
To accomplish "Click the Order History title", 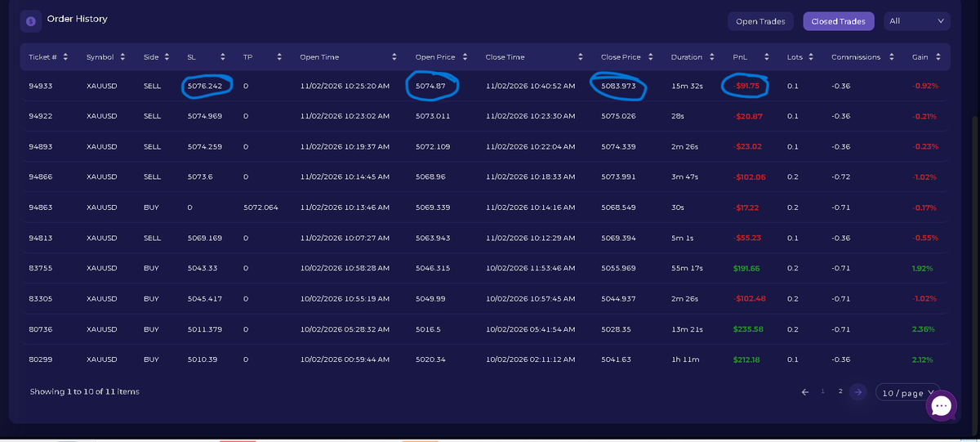I will point(77,19).
